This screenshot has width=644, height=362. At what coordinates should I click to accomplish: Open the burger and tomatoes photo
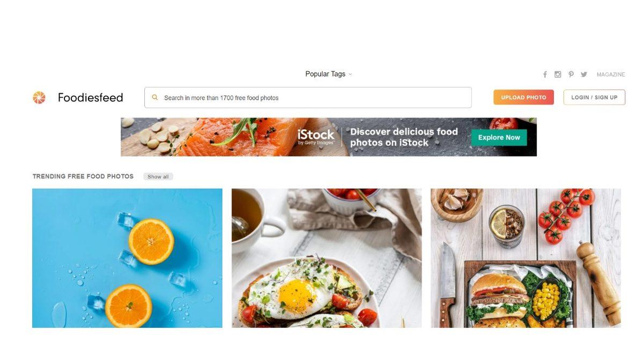526,258
